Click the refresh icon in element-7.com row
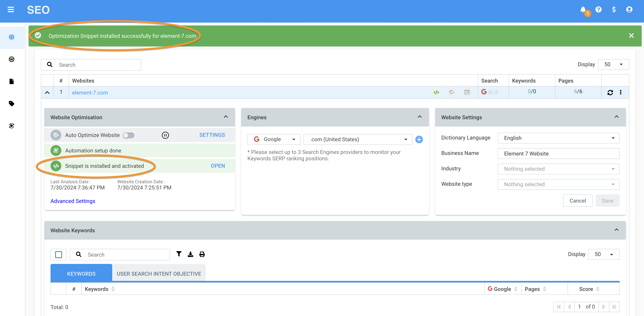 (x=610, y=92)
